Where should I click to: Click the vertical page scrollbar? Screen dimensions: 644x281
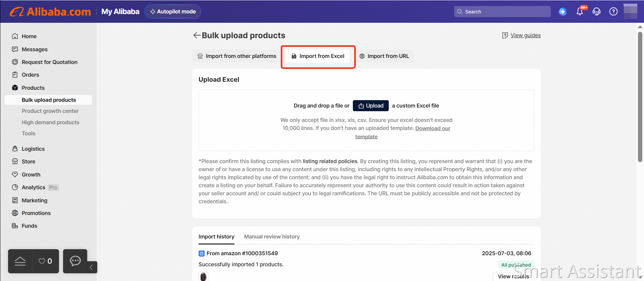pos(640,97)
